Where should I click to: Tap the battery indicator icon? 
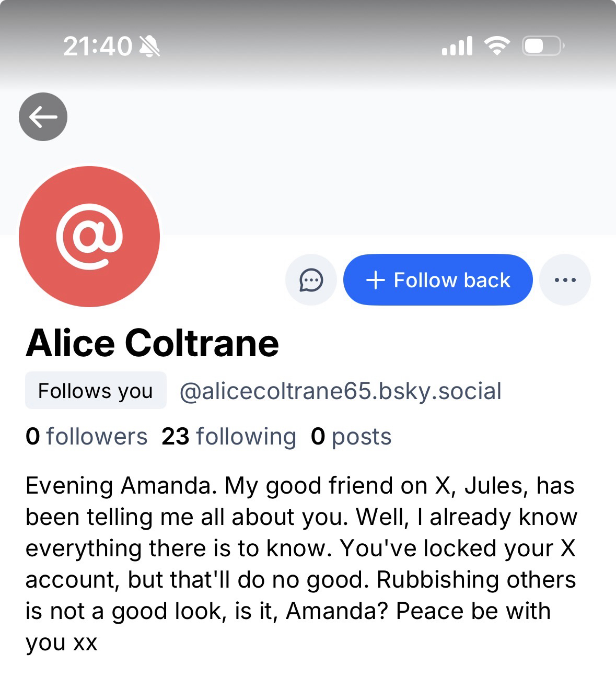tap(542, 46)
